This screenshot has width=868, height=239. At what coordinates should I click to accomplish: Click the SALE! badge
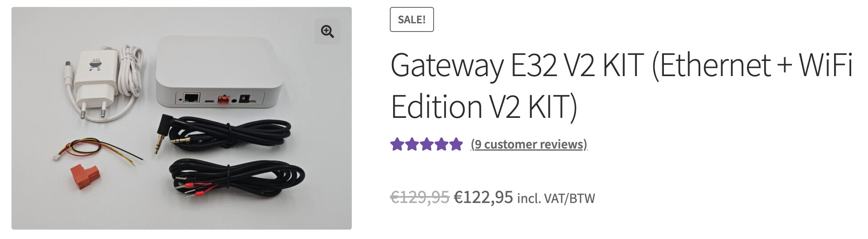coord(412,20)
